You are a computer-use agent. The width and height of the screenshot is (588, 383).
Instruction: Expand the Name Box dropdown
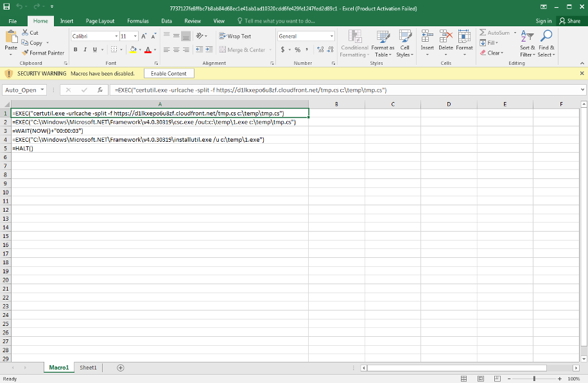42,90
